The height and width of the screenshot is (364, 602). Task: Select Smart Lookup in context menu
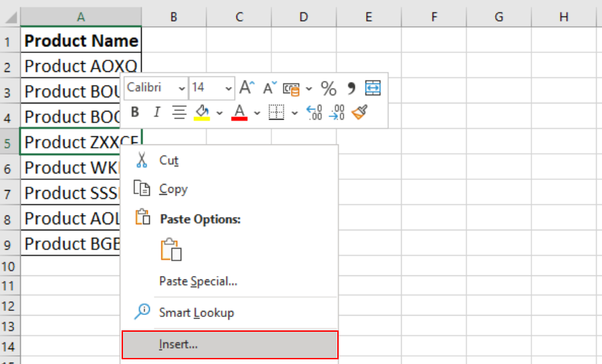pos(230,312)
